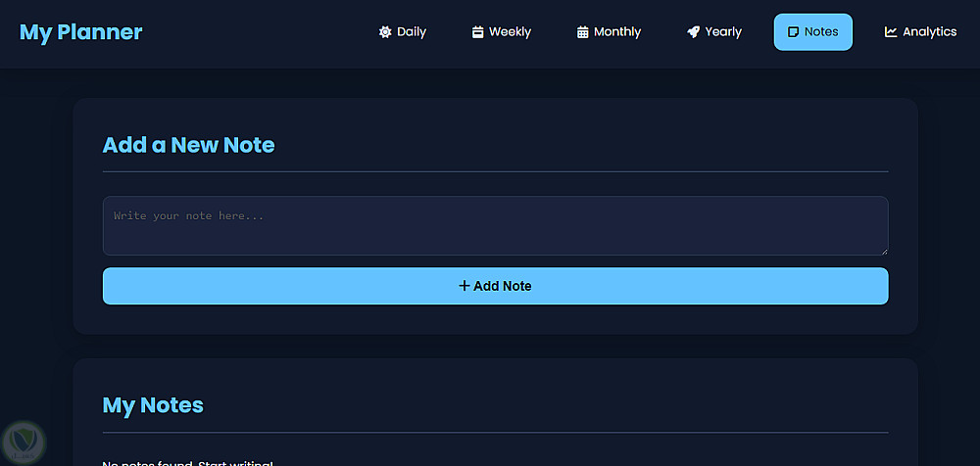Click the line chart icon beside Analytics
The height and width of the screenshot is (466, 980).
click(891, 32)
